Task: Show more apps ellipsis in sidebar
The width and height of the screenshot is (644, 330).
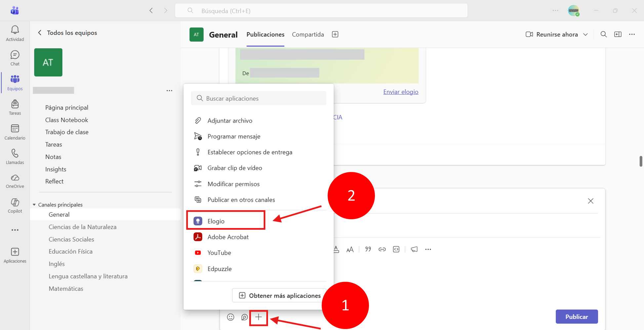Action: tap(15, 230)
